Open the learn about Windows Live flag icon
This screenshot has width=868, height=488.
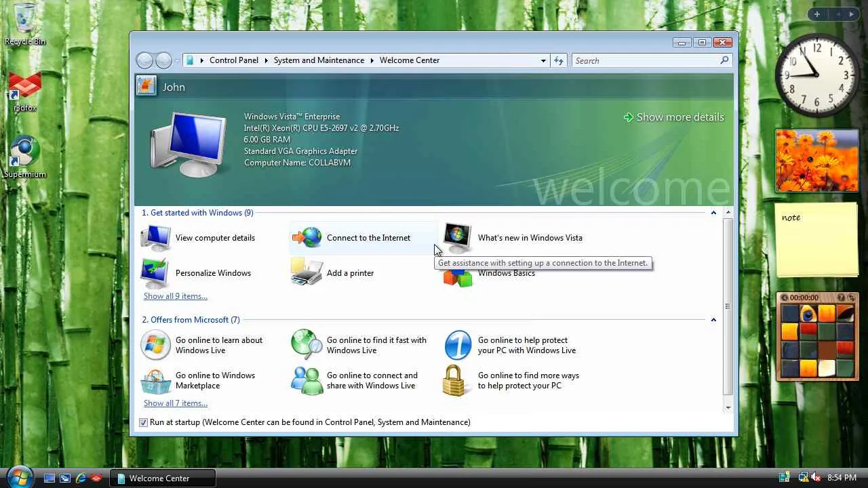[x=155, y=345]
